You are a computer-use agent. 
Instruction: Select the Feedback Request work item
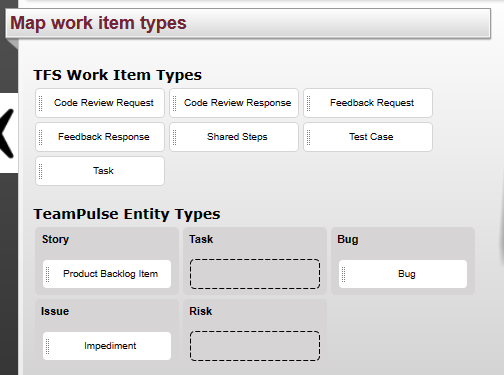click(x=368, y=103)
